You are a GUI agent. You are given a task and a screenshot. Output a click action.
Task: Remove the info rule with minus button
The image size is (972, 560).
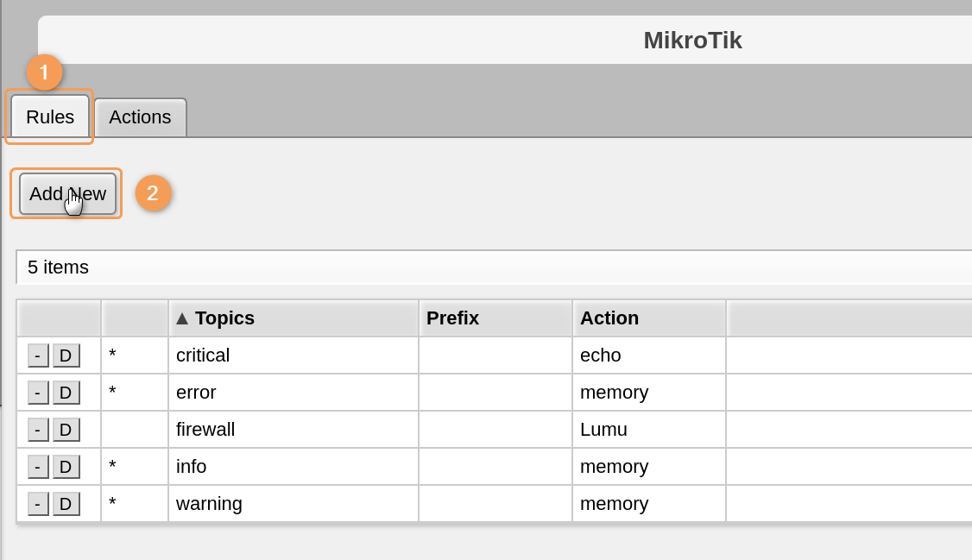[x=38, y=467]
